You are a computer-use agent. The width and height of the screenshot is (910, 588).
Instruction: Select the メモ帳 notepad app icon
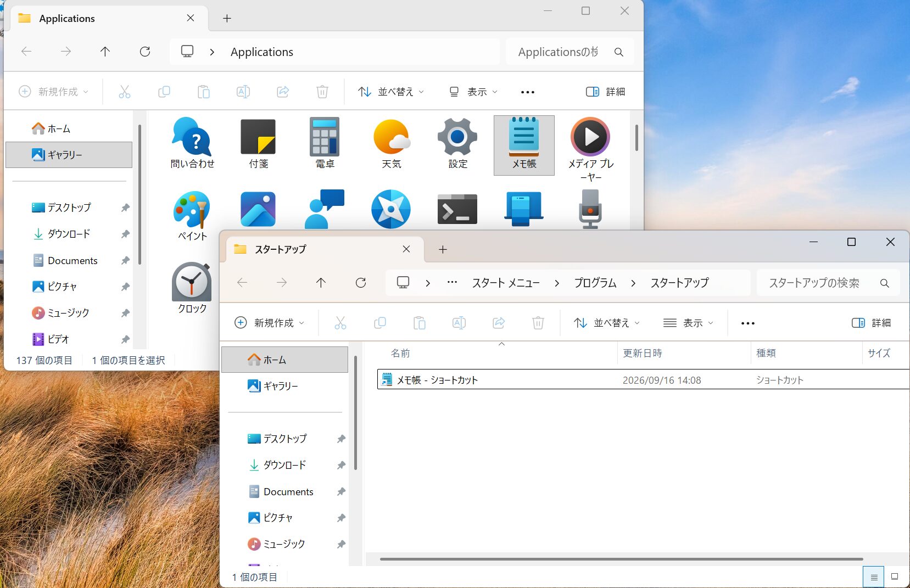click(x=524, y=145)
